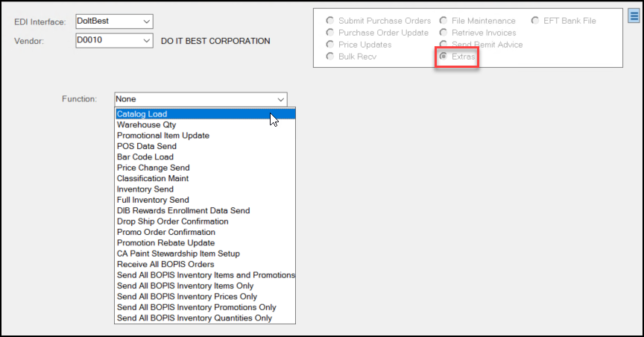Select Warehouse Qty in the list

[146, 125]
